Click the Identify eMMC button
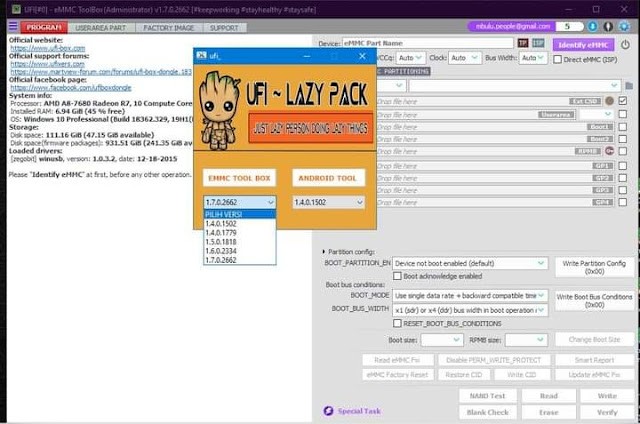Image resolution: width=640 pixels, height=424 pixels. coord(583,45)
